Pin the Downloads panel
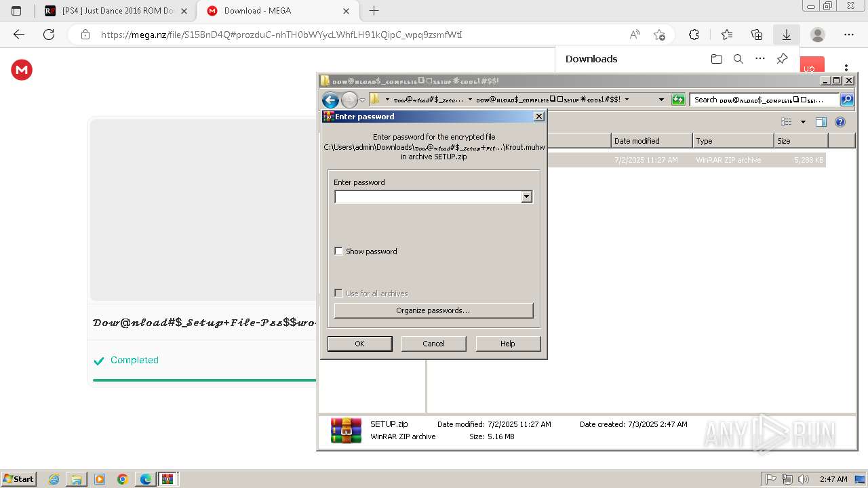Viewport: 868px width, 488px height. (x=782, y=59)
